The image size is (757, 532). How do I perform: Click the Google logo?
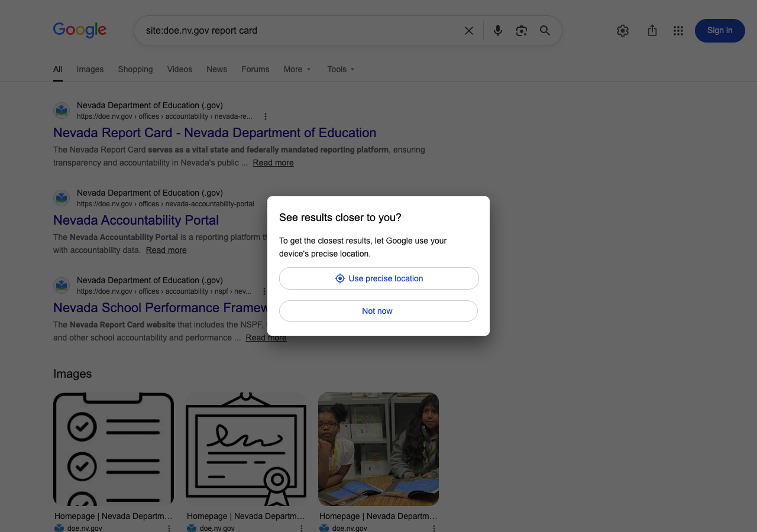click(80, 30)
